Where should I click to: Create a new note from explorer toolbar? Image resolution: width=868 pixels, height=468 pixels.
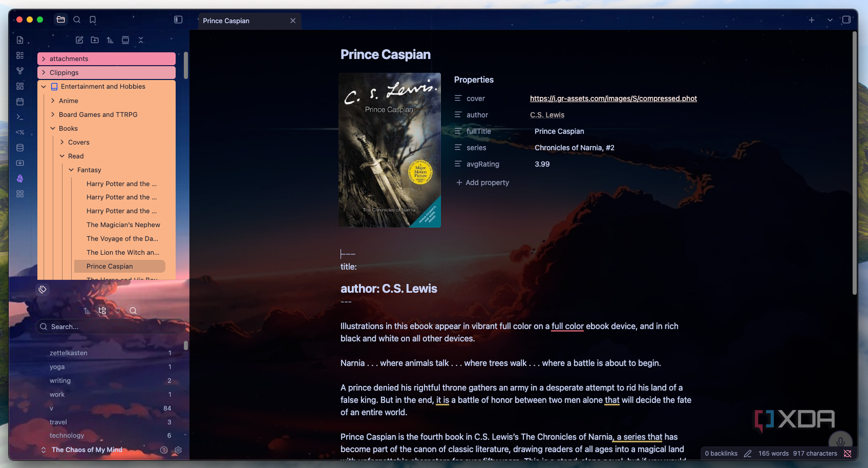(79, 40)
